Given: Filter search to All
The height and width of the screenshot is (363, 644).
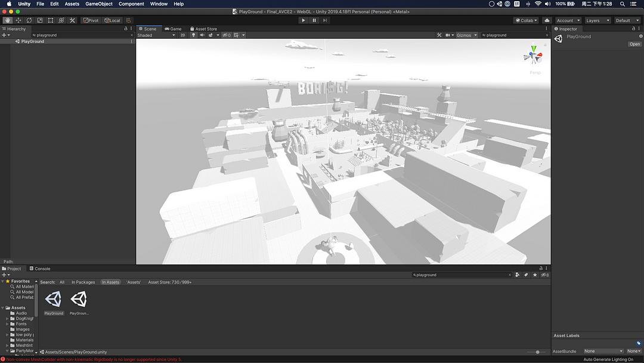Looking at the screenshot, I should tap(62, 282).
